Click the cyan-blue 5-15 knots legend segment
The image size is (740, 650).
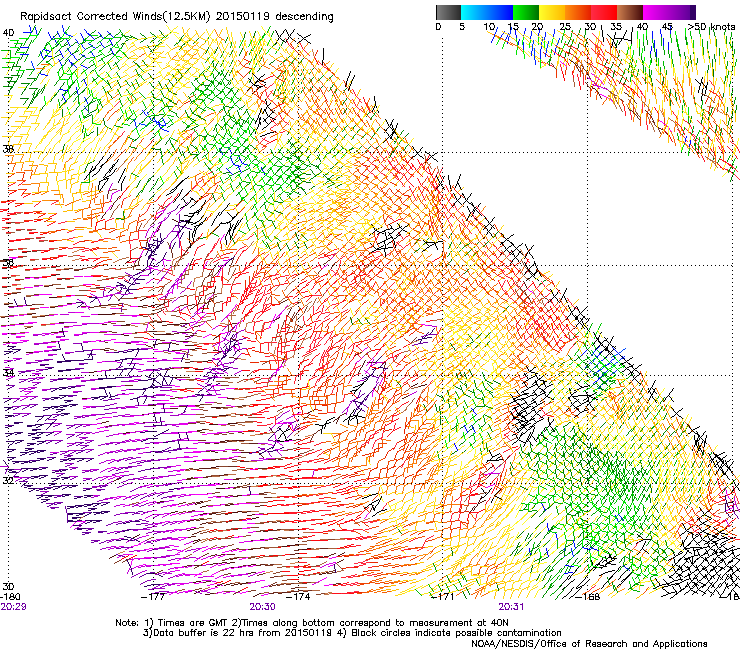click(x=487, y=12)
